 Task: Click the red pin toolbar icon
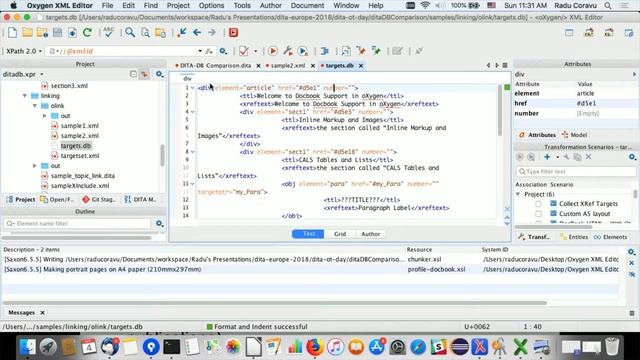(361, 51)
